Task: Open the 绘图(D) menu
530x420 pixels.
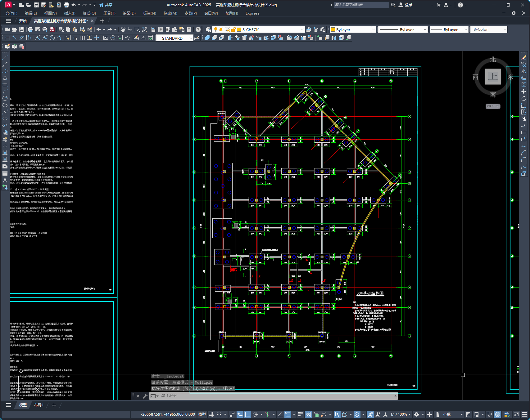Action: 129,13
